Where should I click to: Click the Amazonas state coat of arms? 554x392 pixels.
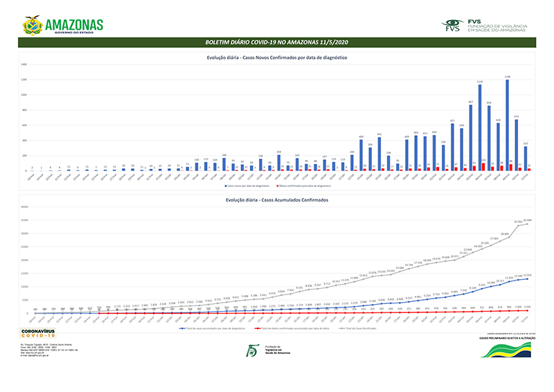[x=32, y=26]
